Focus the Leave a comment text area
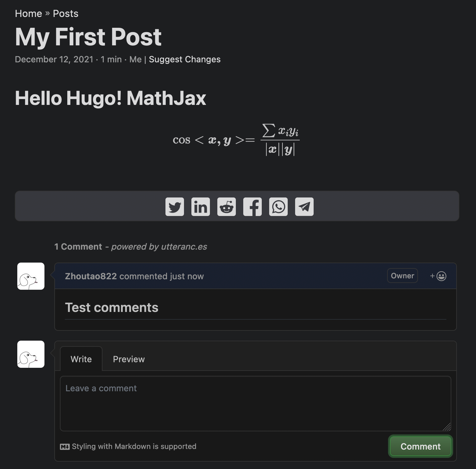476x469 pixels. tap(256, 404)
